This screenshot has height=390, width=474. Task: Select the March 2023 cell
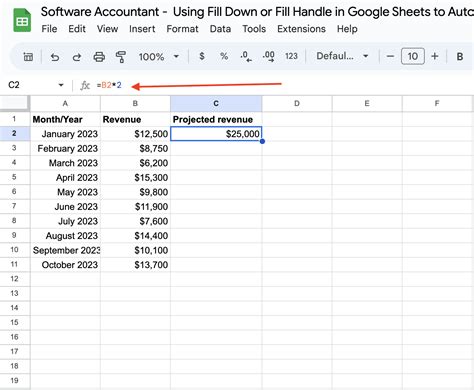coord(65,163)
